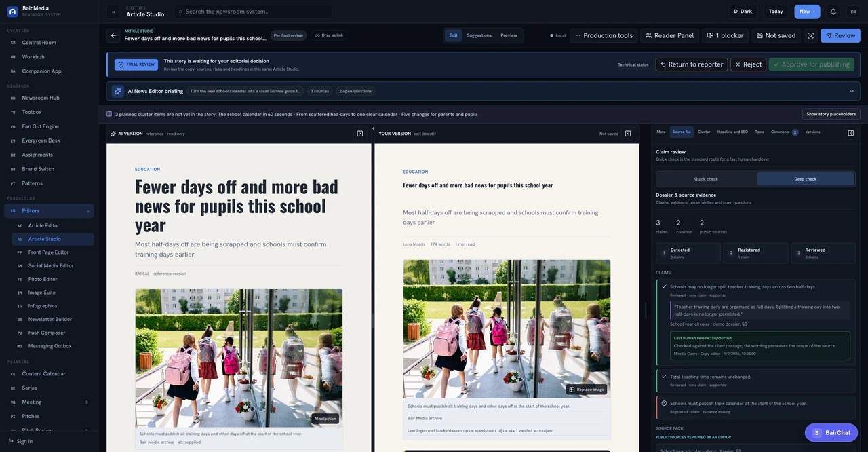
Task: Click the cluster items notice icon
Action: click(x=109, y=114)
